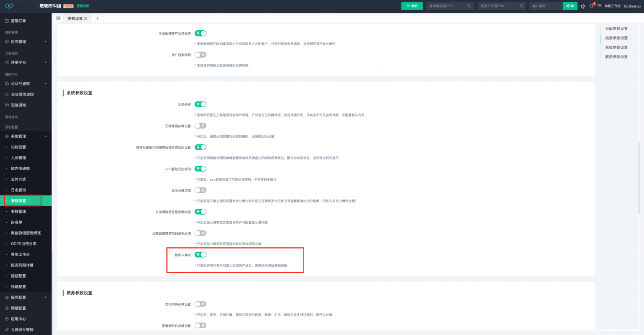Click the 推广线索权限 off switch
644x335 pixels.
(x=200, y=55)
